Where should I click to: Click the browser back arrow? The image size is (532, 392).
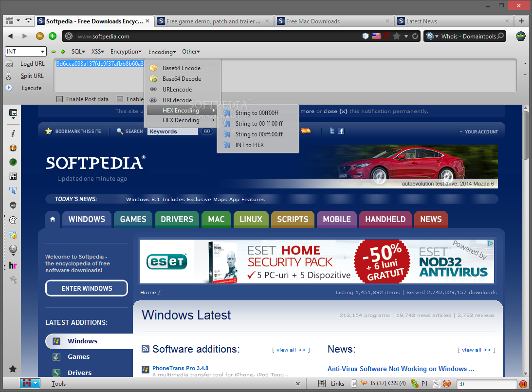pos(11,36)
